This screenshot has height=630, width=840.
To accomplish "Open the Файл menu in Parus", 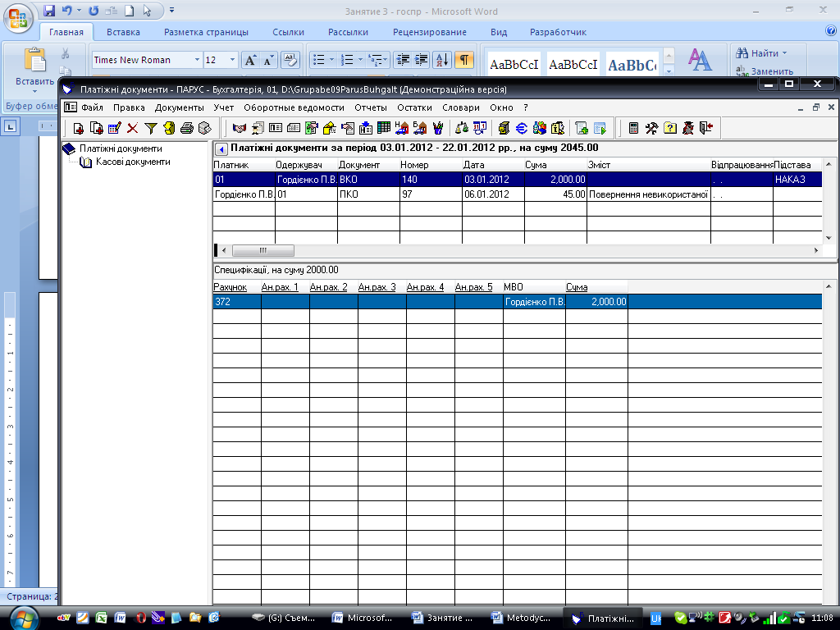I will click(92, 107).
